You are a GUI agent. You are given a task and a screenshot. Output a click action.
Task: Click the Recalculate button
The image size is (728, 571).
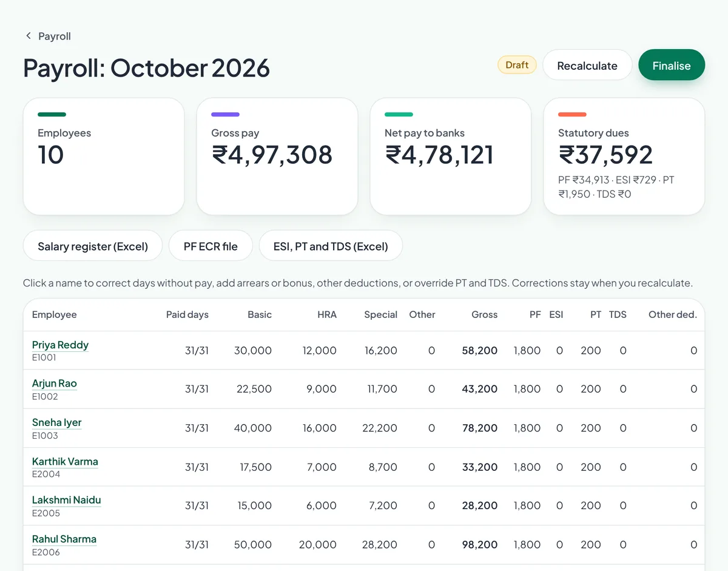pyautogui.click(x=587, y=66)
